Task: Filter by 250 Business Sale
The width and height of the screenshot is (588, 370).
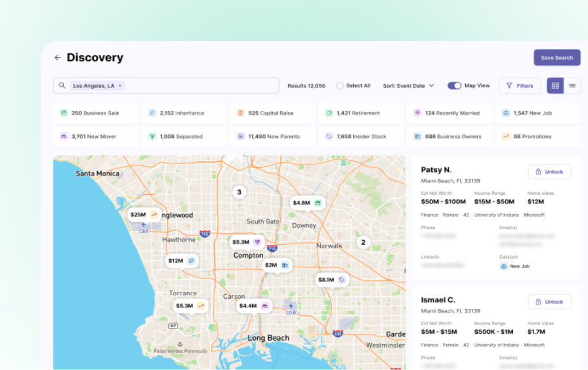Action: 95,113
